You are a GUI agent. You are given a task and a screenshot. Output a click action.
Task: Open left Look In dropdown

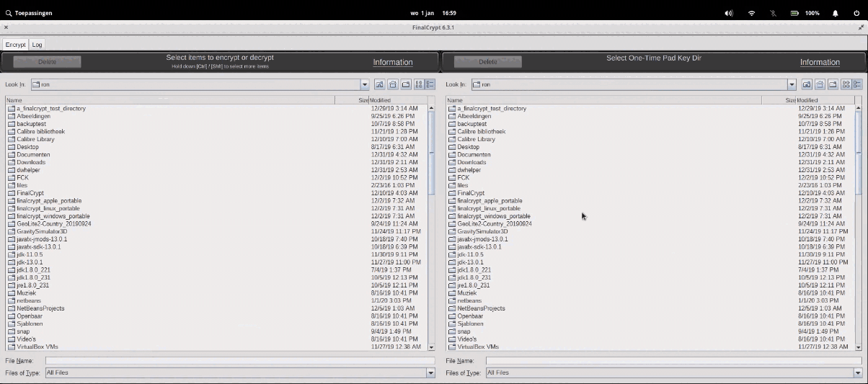[x=365, y=84]
